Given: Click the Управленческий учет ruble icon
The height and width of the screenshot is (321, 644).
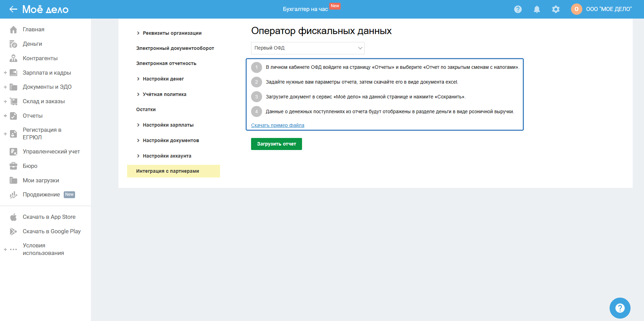Looking at the screenshot, I should click(x=13, y=152).
